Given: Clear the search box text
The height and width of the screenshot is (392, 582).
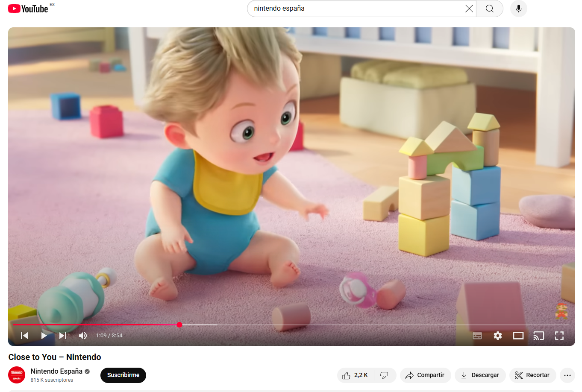Looking at the screenshot, I should [469, 9].
